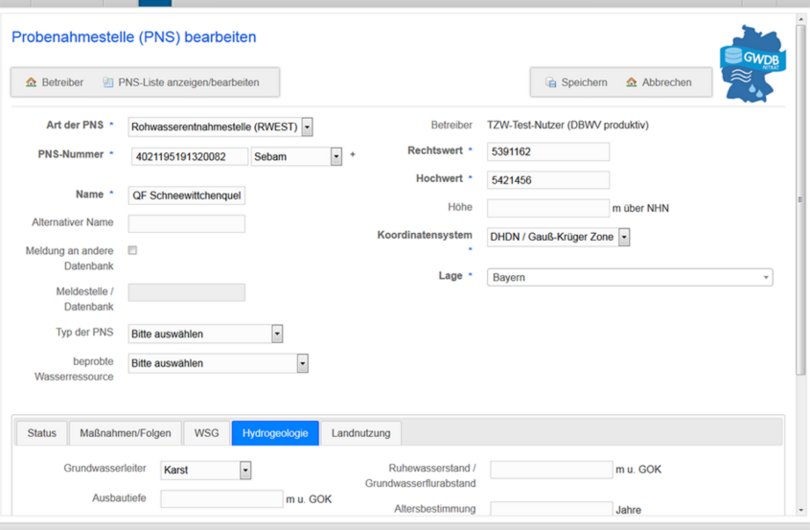Toggle Meldung an andere Datenbank checkbox
Viewport: 810px width, 530px height.
pyautogui.click(x=133, y=251)
